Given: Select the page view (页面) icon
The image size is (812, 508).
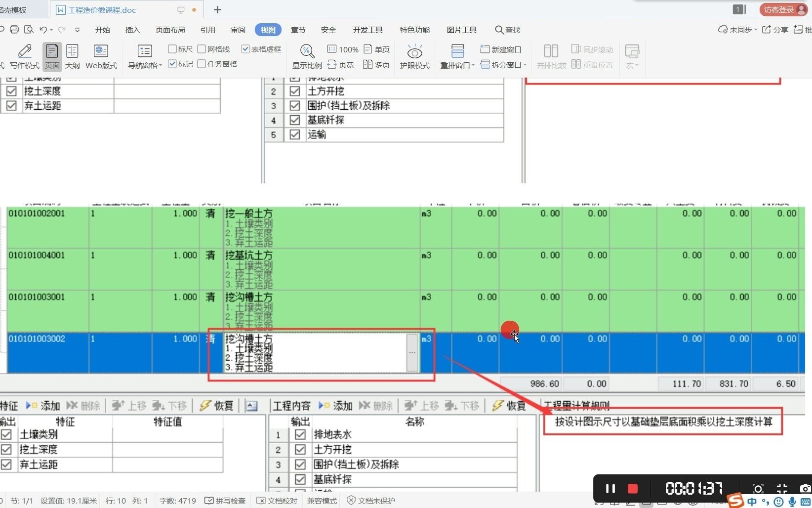Looking at the screenshot, I should pos(52,56).
